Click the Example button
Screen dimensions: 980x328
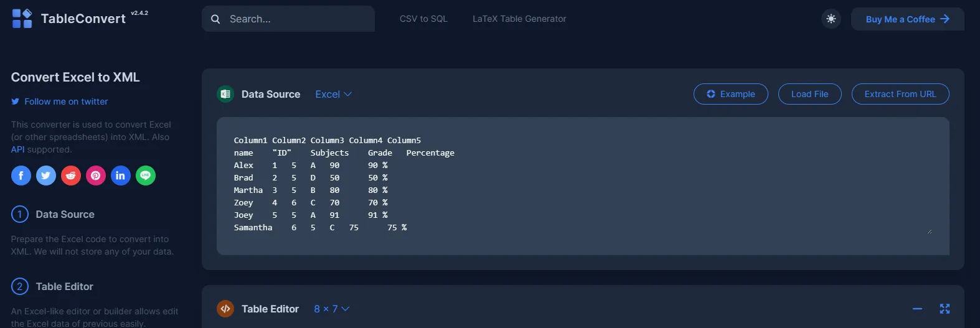pyautogui.click(x=731, y=94)
